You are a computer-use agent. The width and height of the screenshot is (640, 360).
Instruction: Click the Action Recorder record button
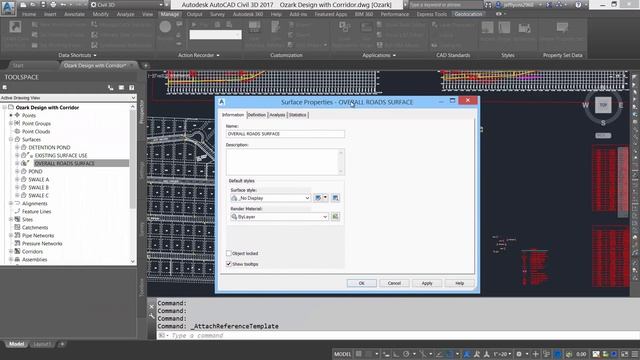(165, 27)
